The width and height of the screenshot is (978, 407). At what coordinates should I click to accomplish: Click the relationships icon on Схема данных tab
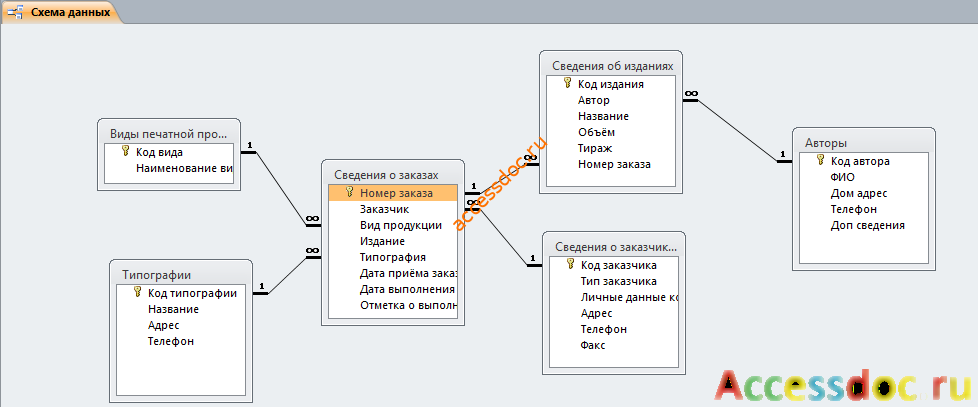tap(16, 12)
